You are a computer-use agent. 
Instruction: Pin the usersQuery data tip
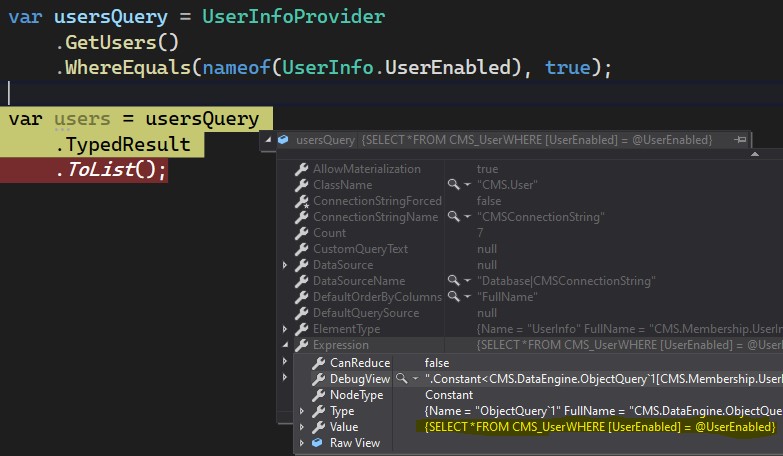740,140
